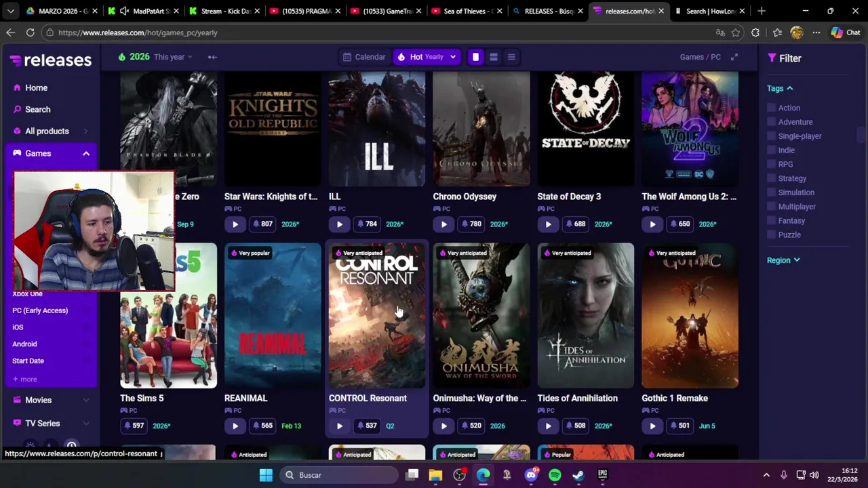Expand the TV Series sidebar section
The width and height of the screenshot is (868, 488).
(51, 423)
